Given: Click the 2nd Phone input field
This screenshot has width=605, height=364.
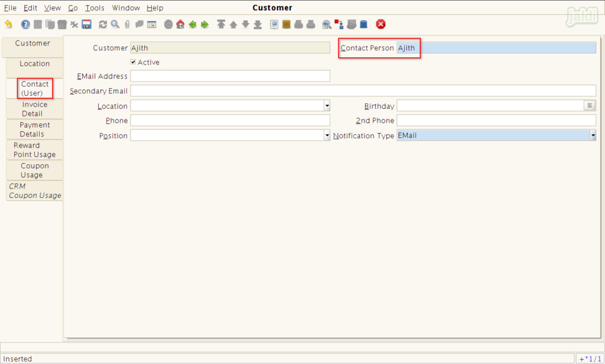Looking at the screenshot, I should click(496, 120).
